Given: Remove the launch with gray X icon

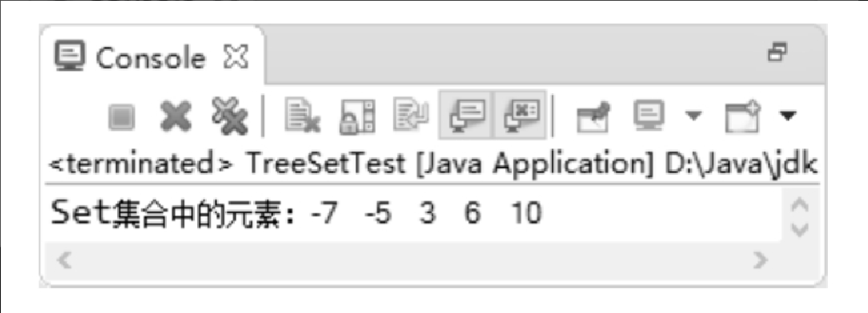Looking at the screenshot, I should point(176,117).
